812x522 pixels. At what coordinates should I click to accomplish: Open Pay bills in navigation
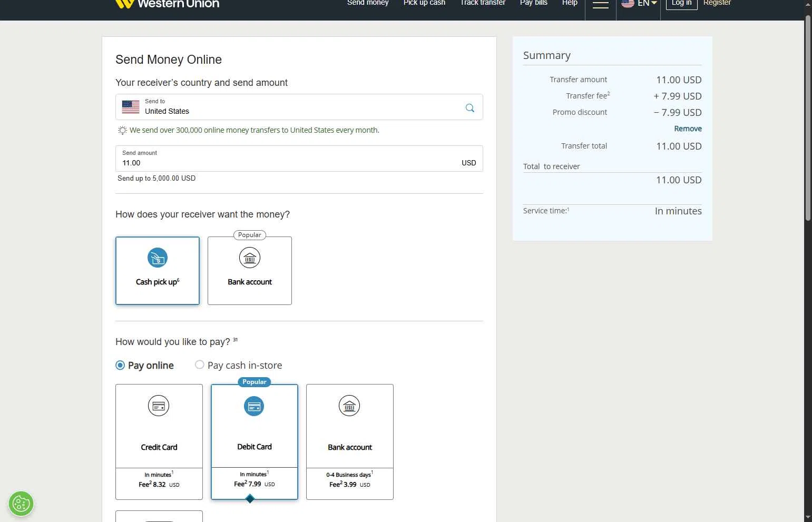click(534, 3)
